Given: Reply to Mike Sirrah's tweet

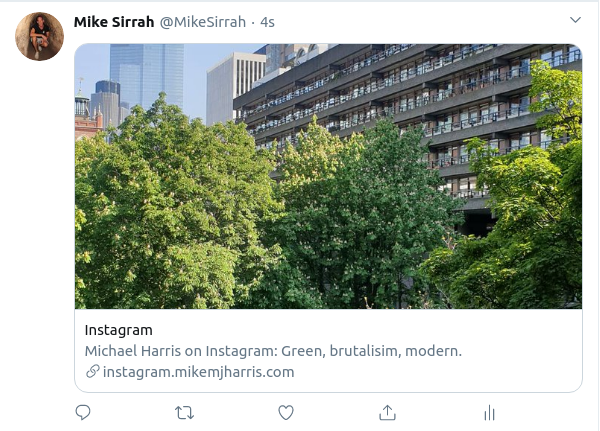Looking at the screenshot, I should click(83, 413).
